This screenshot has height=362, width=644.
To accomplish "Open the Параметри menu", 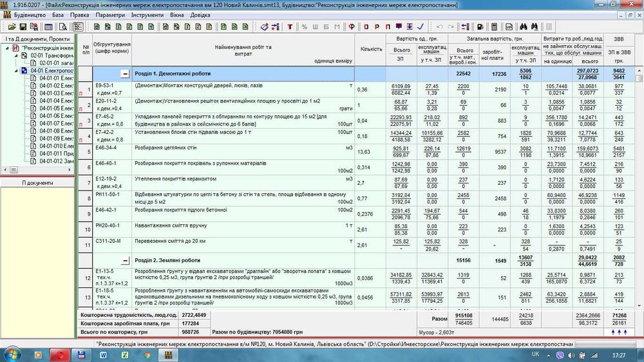I will click(110, 15).
